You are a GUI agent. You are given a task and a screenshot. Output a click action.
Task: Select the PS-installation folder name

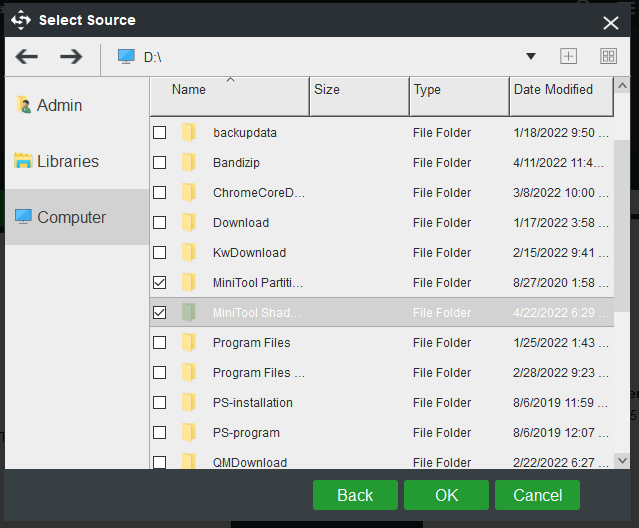pos(253,403)
